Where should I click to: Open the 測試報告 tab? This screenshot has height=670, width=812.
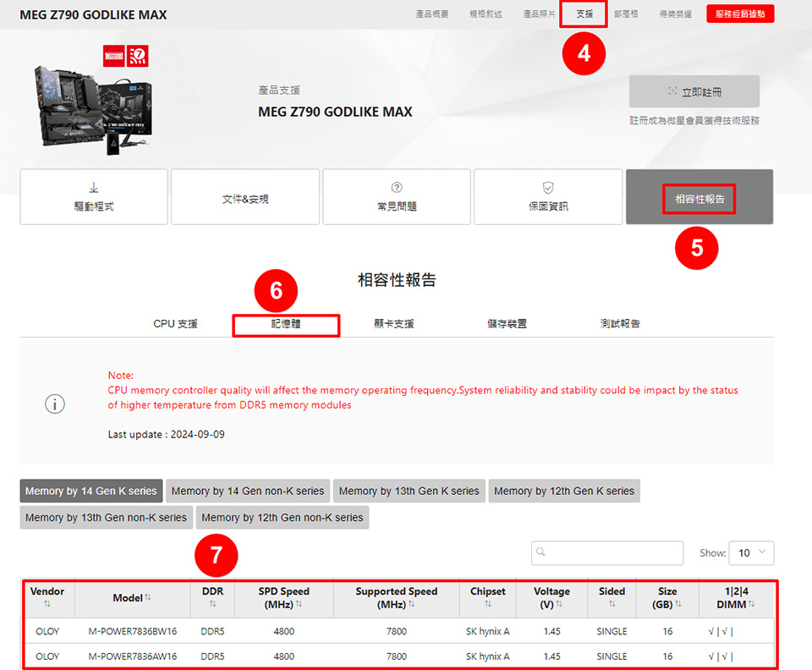620,324
